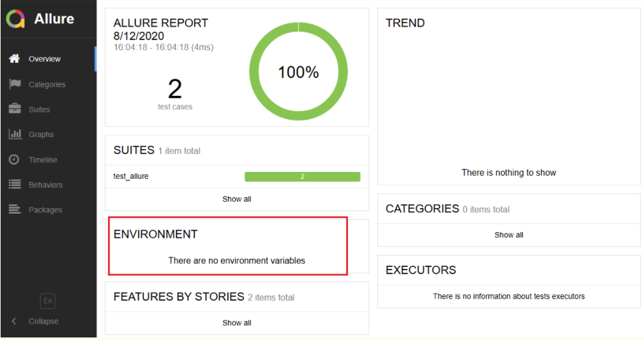Click the Features by Stories heading
The height and width of the screenshot is (340, 644).
tap(178, 296)
